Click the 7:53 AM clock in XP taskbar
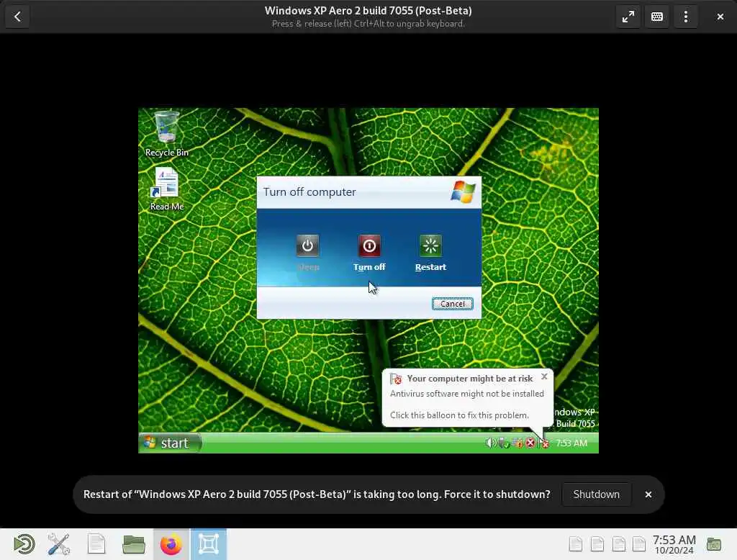This screenshot has width=737, height=560. (571, 443)
